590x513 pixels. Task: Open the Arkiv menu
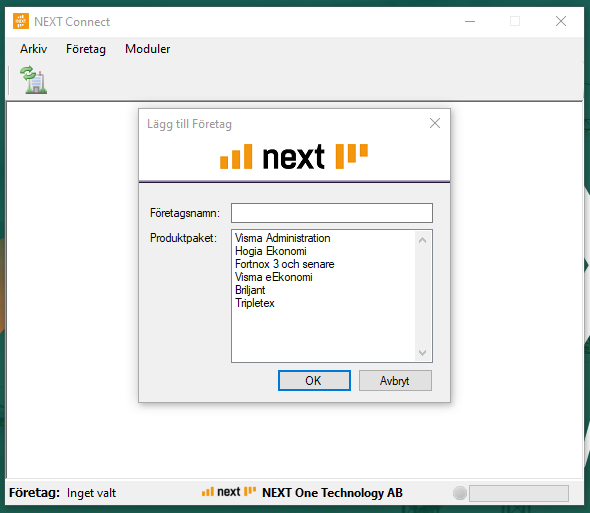pos(33,49)
